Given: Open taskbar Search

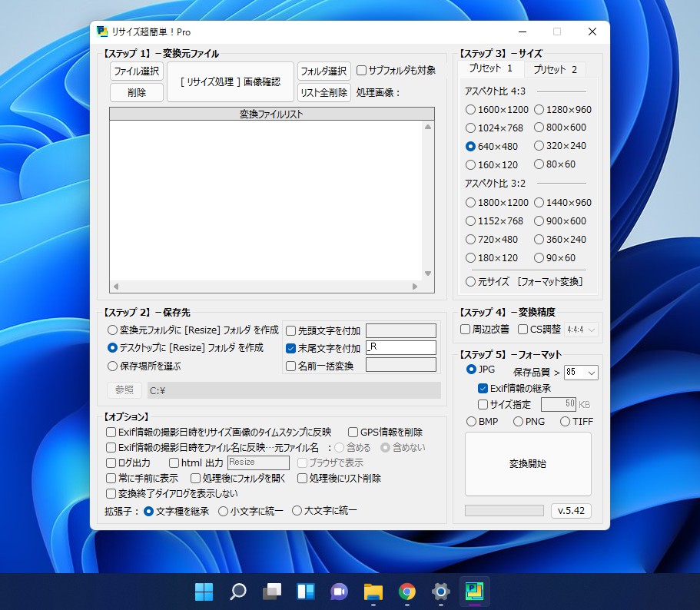Looking at the screenshot, I should pyautogui.click(x=238, y=592).
